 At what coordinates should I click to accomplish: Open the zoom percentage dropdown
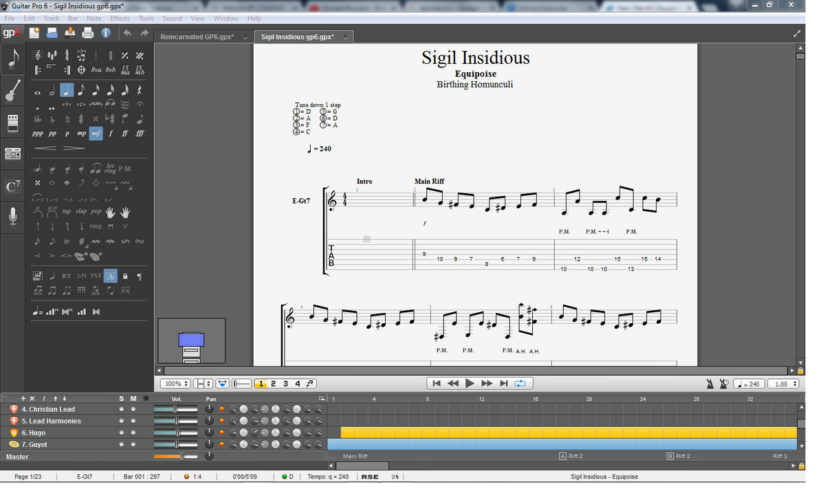pos(175,383)
